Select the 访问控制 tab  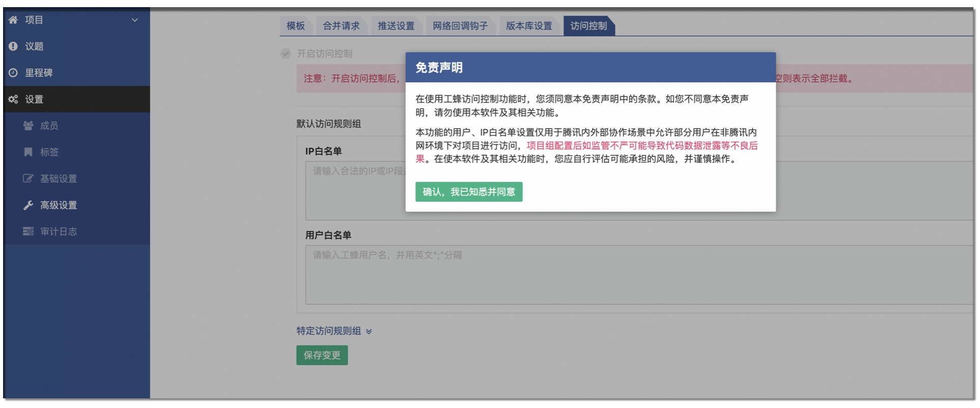pyautogui.click(x=589, y=26)
